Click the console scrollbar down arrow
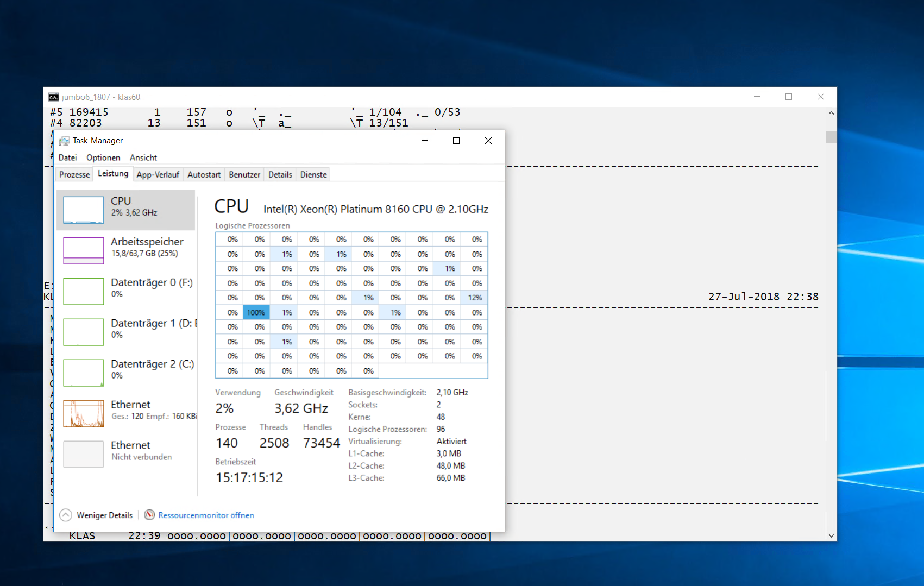 tap(832, 535)
